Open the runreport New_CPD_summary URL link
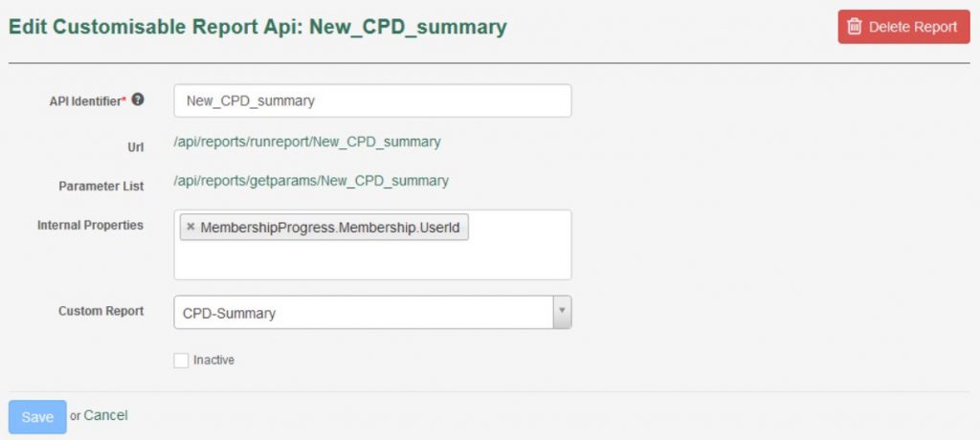The height and width of the screenshot is (440, 980). tap(306, 142)
